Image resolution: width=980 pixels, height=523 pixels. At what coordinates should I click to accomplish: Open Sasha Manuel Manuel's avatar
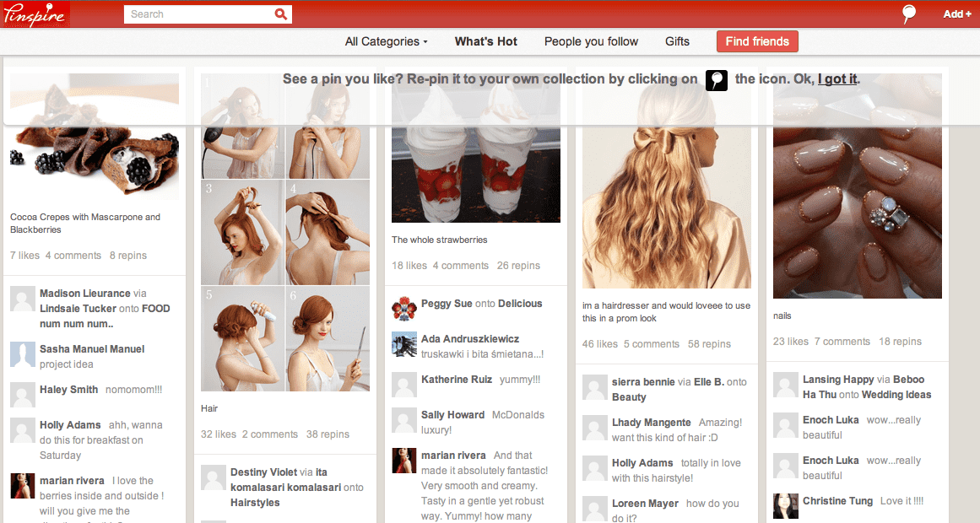(23, 355)
